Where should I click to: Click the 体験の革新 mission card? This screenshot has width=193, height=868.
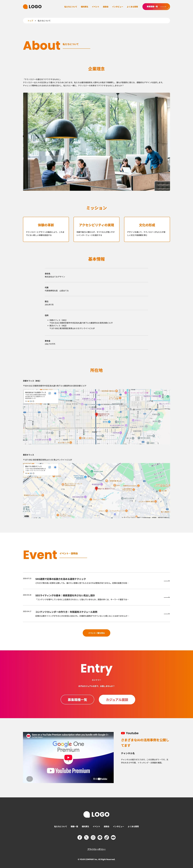pyautogui.click(x=46, y=229)
